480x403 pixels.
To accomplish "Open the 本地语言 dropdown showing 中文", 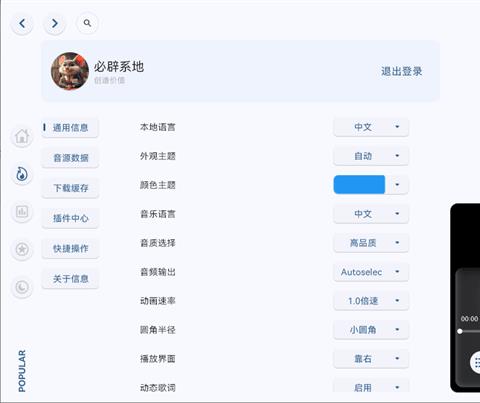I will pyautogui.click(x=371, y=127).
